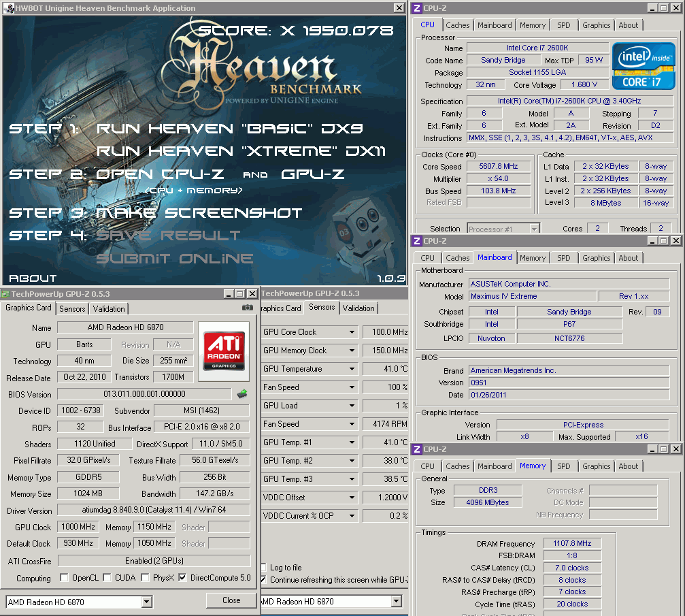The width and height of the screenshot is (685, 616).
Task: Click the Maximus IV Extreme model field
Action: [x=533, y=296]
